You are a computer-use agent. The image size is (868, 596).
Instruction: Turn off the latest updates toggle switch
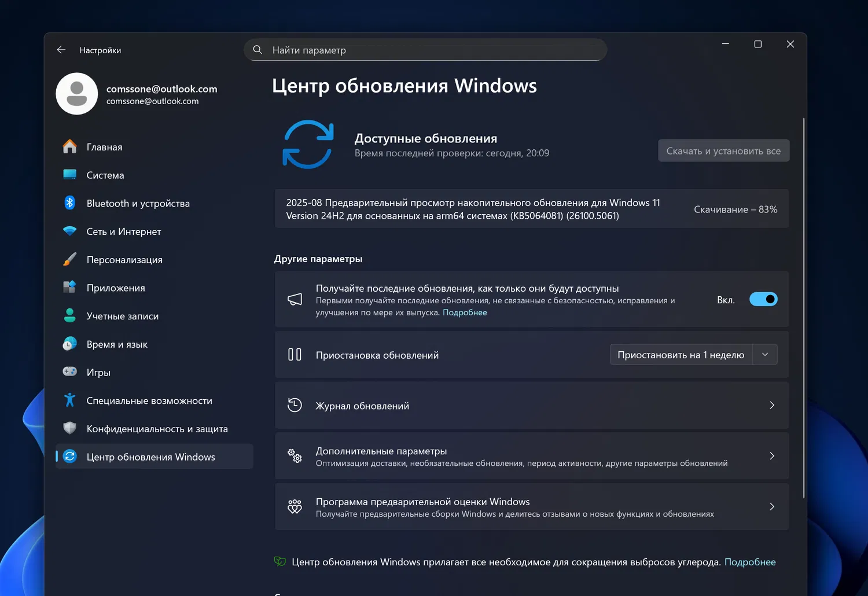point(763,299)
